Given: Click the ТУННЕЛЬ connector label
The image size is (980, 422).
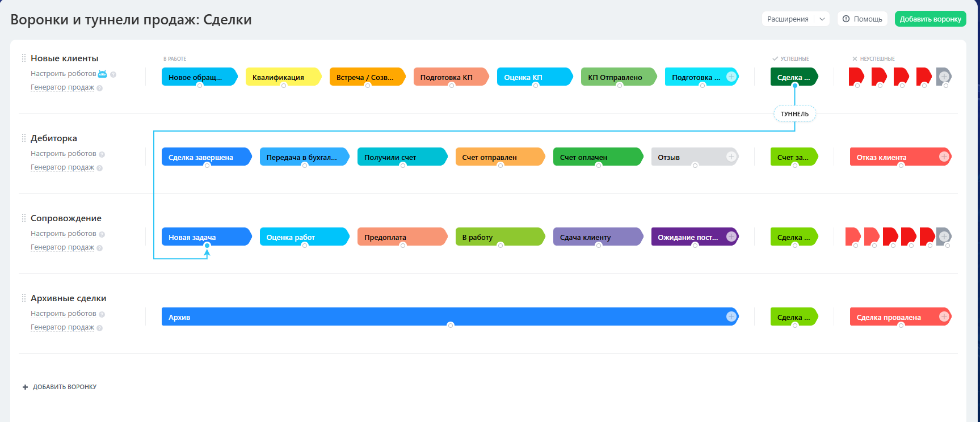Looking at the screenshot, I should pos(794,114).
